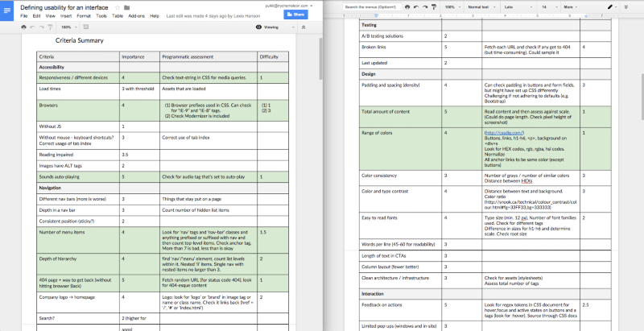Image resolution: width=644 pixels, height=331 pixels.
Task: Click Undo arrow in left document window
Action: (x=32, y=27)
